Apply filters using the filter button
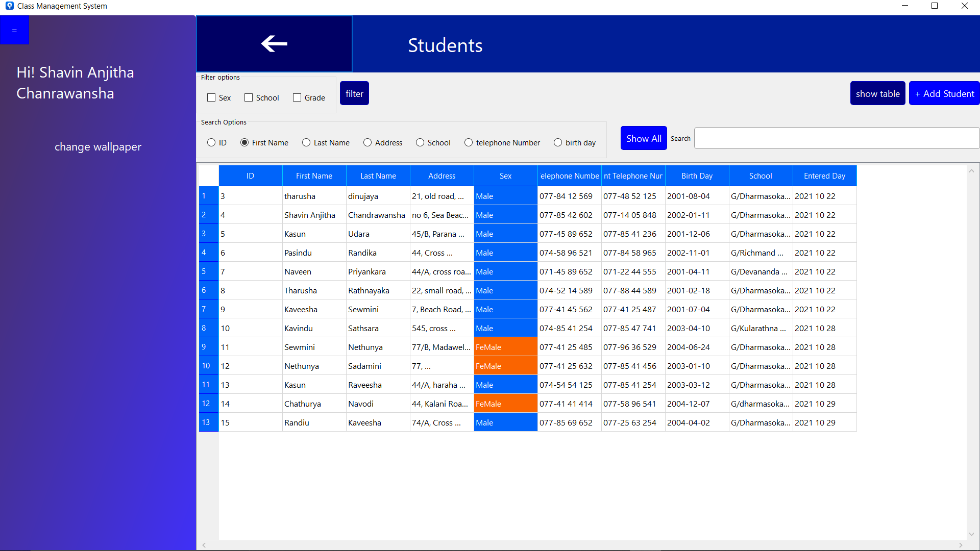980x551 pixels. tap(354, 93)
